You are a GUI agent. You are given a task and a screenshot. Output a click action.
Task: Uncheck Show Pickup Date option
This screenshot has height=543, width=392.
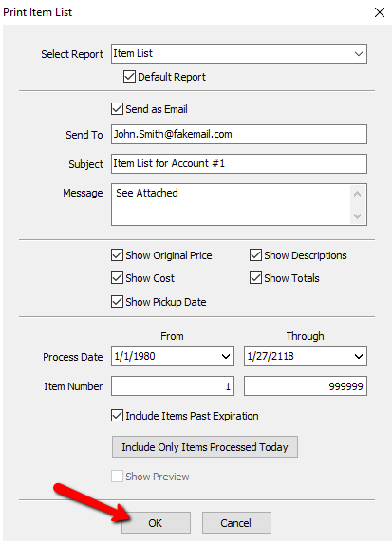click(117, 302)
